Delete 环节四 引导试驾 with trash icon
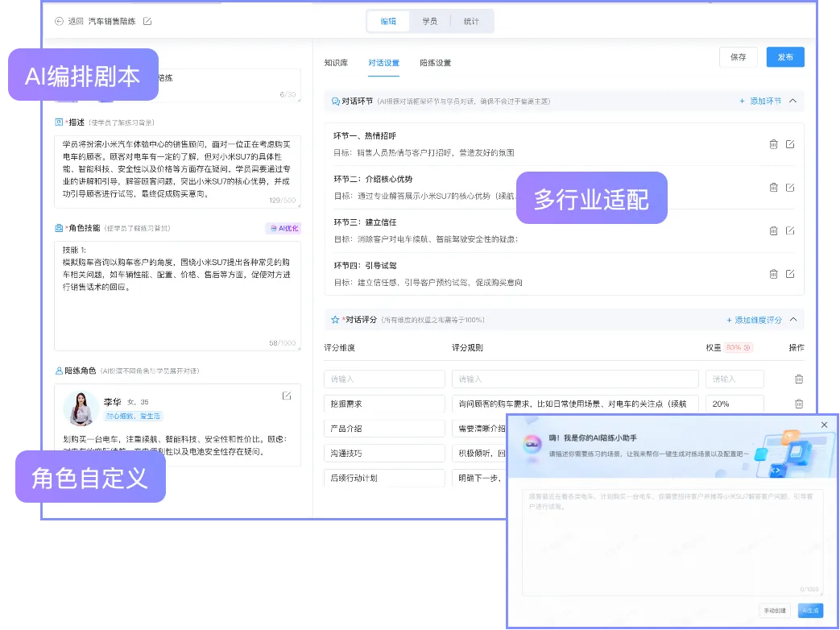 773,274
